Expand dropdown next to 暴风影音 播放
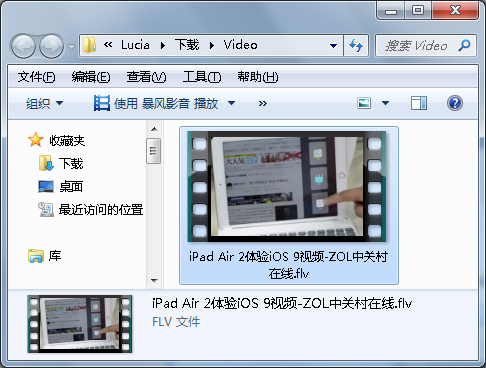 click(231, 103)
